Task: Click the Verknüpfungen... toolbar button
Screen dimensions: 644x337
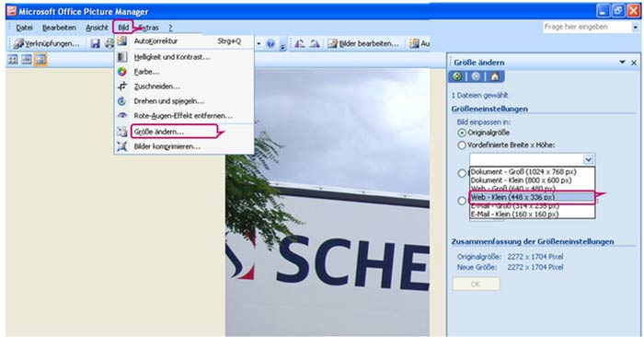Action: click(46, 43)
